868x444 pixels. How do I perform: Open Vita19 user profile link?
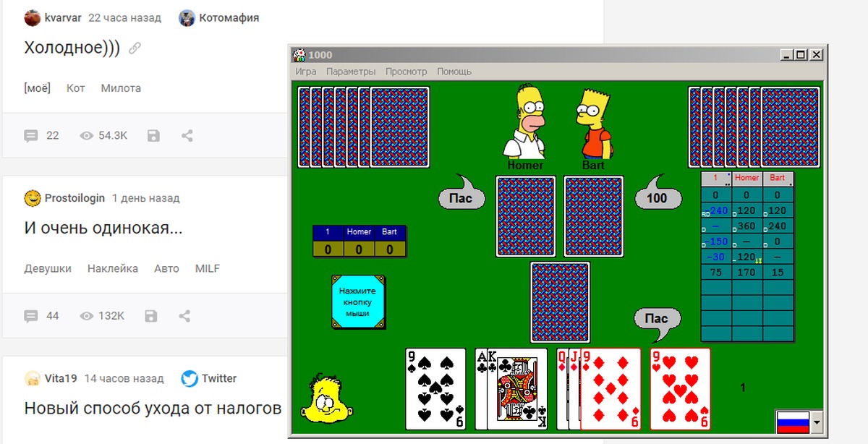(x=61, y=378)
